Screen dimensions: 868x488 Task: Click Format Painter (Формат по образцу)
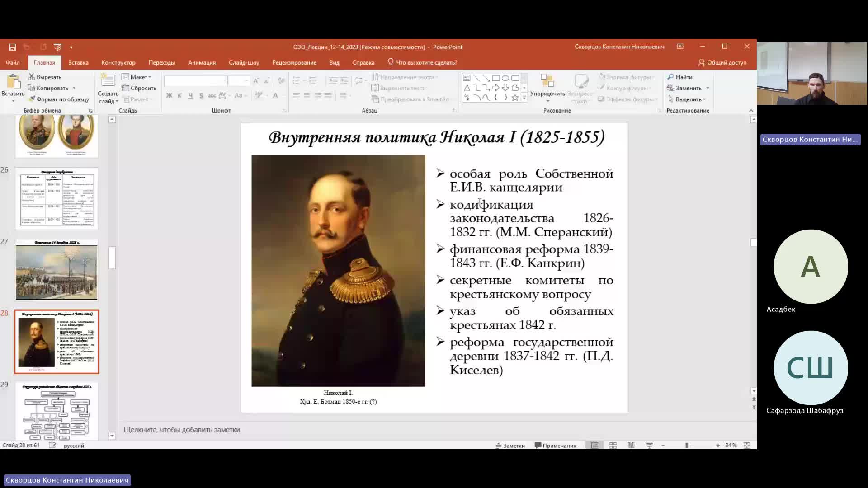coord(59,99)
